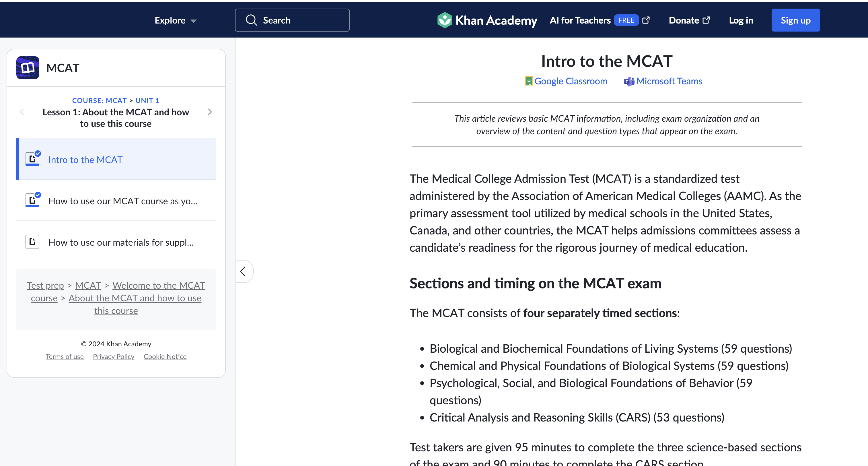Open 'How to use our MCAT course' lesson item

[x=123, y=201]
